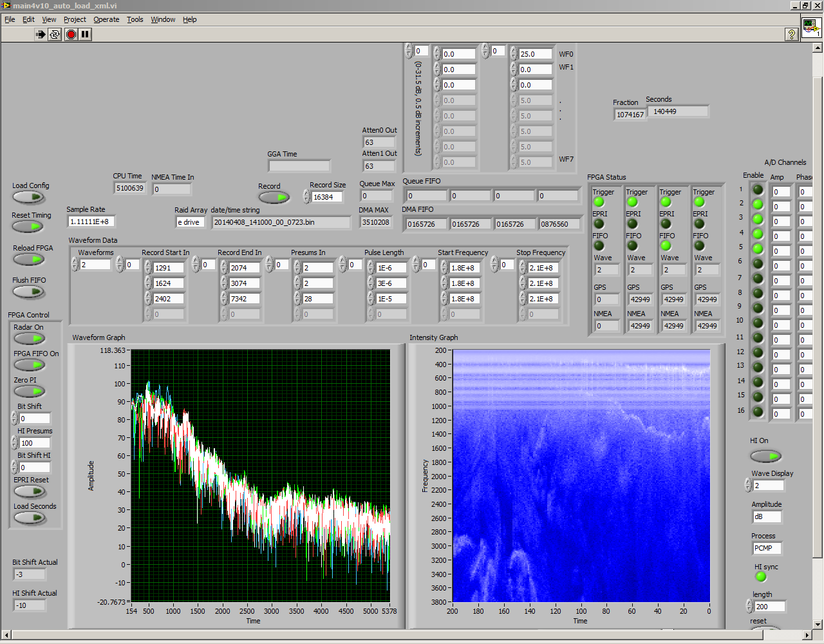Screen dimensions: 824x644
Task: Click the VI icon pane at top right
Action: (x=810, y=28)
